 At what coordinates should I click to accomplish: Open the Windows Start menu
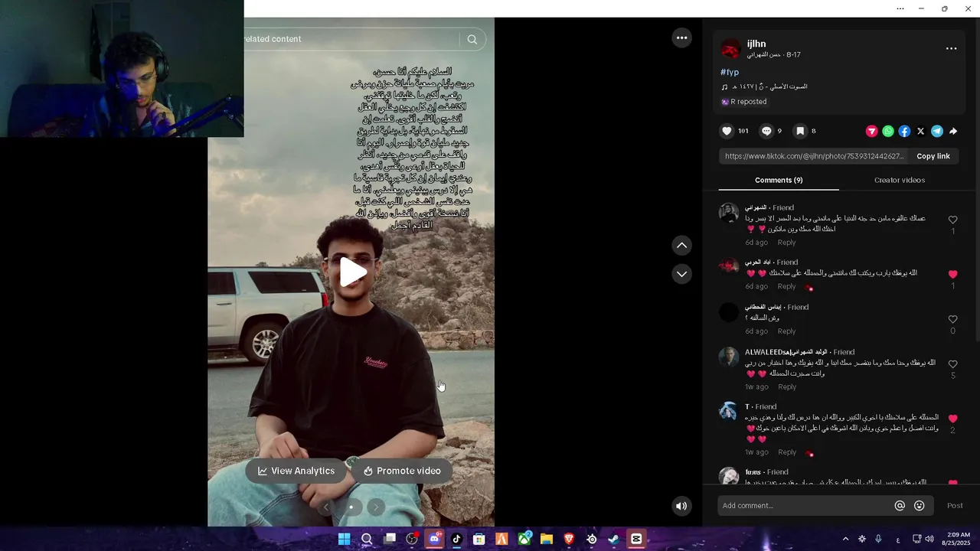(345, 539)
